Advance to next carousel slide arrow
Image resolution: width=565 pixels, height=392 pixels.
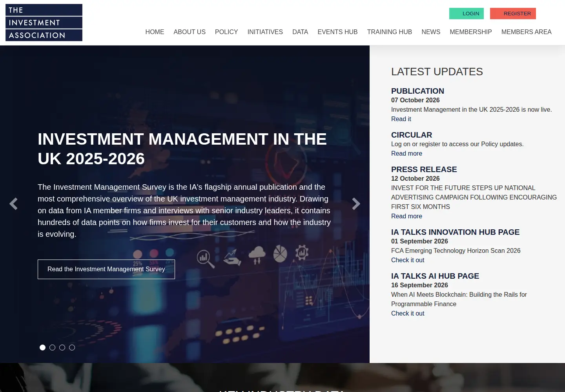click(356, 204)
